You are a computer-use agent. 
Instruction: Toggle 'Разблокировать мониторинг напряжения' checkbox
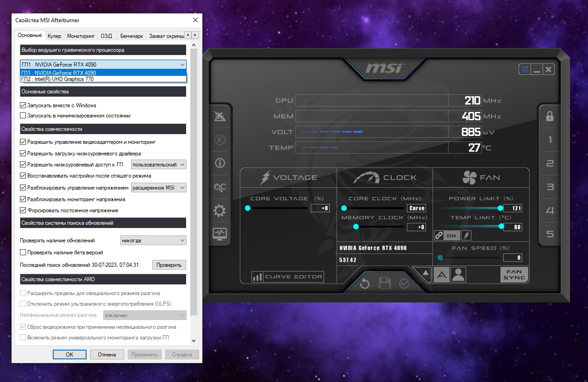click(x=23, y=199)
